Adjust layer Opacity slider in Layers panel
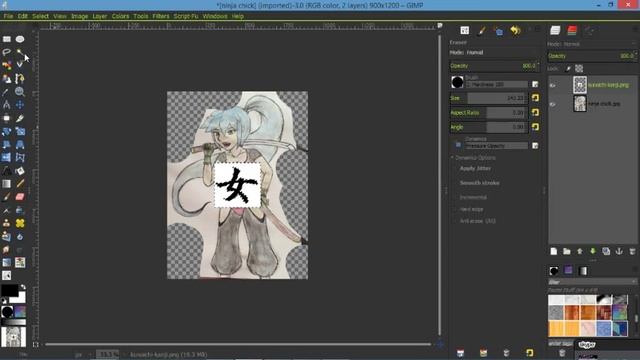The height and width of the screenshot is (360, 640). [x=592, y=56]
